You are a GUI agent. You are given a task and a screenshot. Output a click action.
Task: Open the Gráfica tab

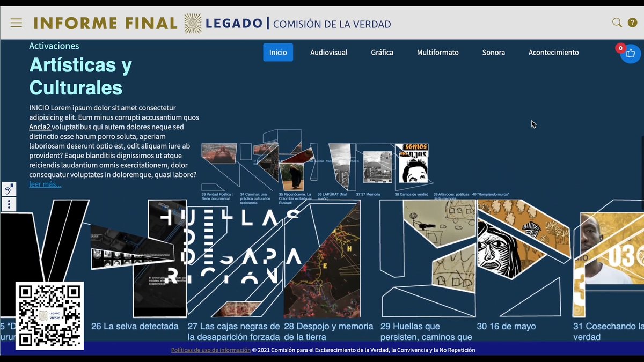click(x=382, y=53)
